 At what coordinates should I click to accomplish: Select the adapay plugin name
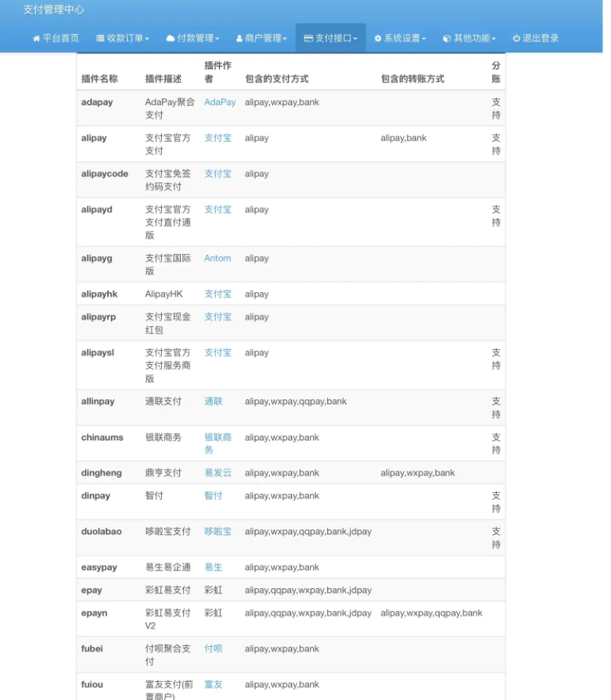pos(97,102)
